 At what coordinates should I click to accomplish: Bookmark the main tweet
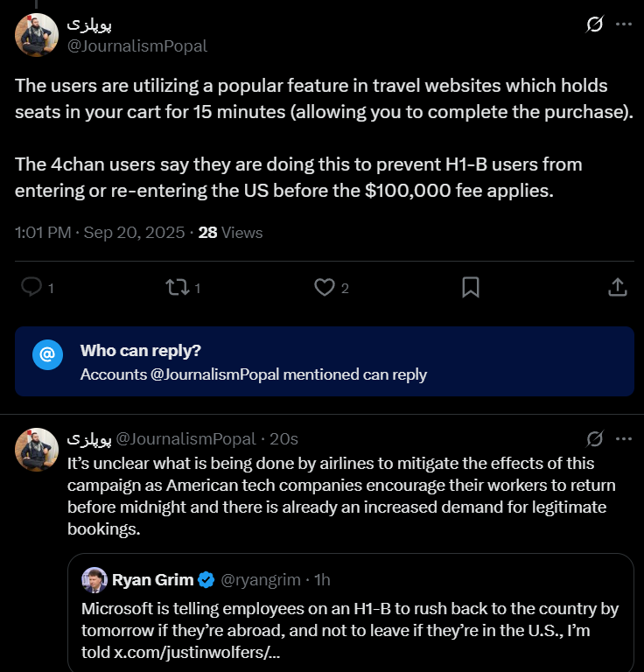(470, 287)
